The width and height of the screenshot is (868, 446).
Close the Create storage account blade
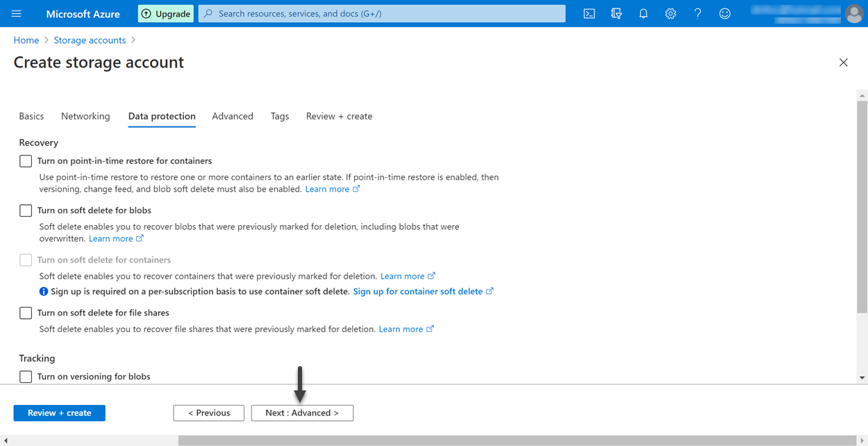[843, 63]
